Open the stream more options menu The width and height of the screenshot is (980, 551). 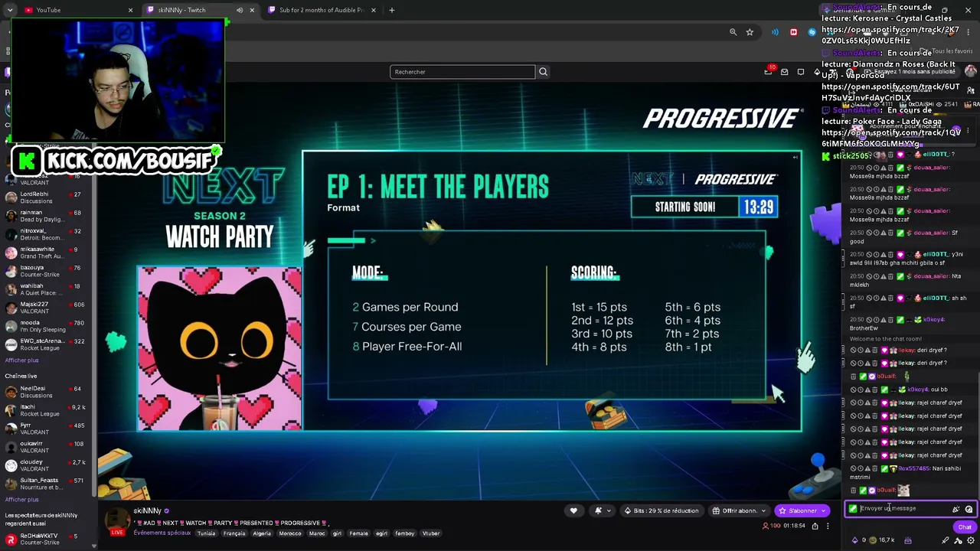828,526
